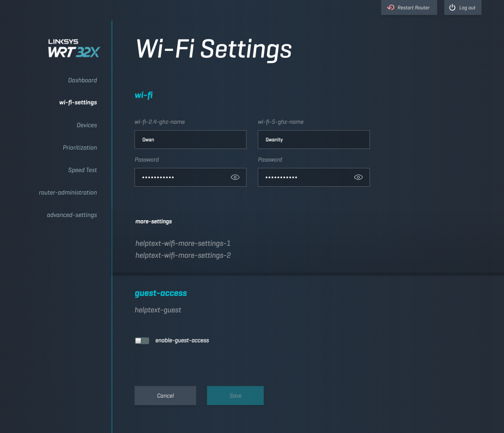Open the Dashboard page

[82, 80]
